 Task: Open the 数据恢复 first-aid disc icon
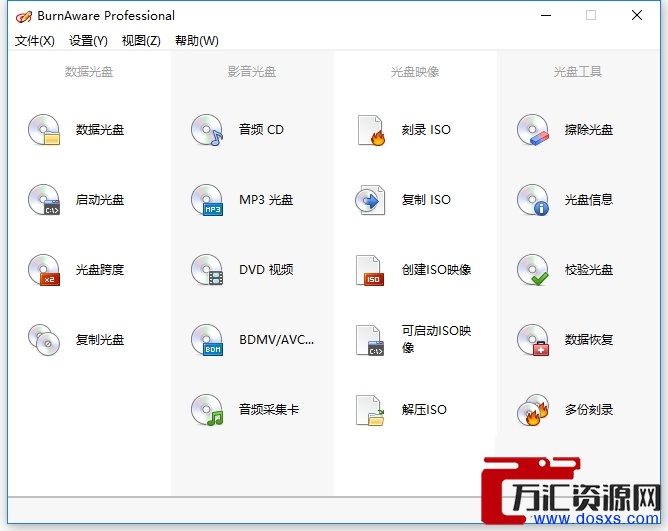(533, 340)
